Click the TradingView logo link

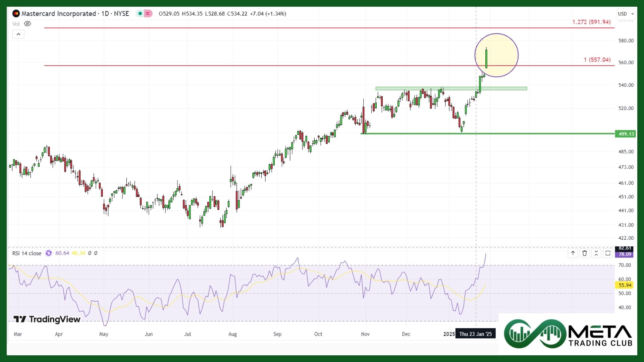click(47, 319)
